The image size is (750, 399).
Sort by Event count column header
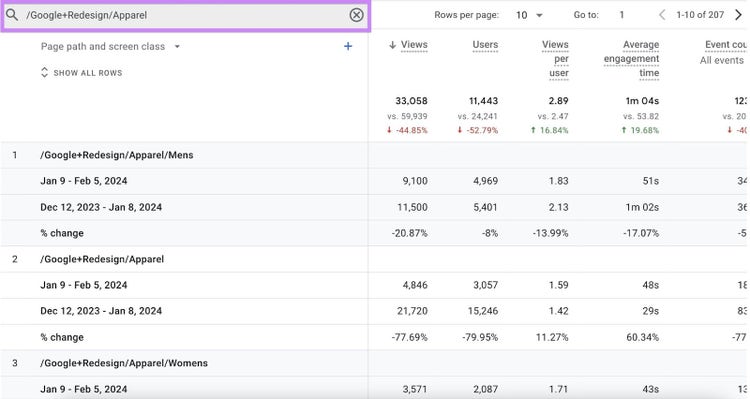coord(726,45)
